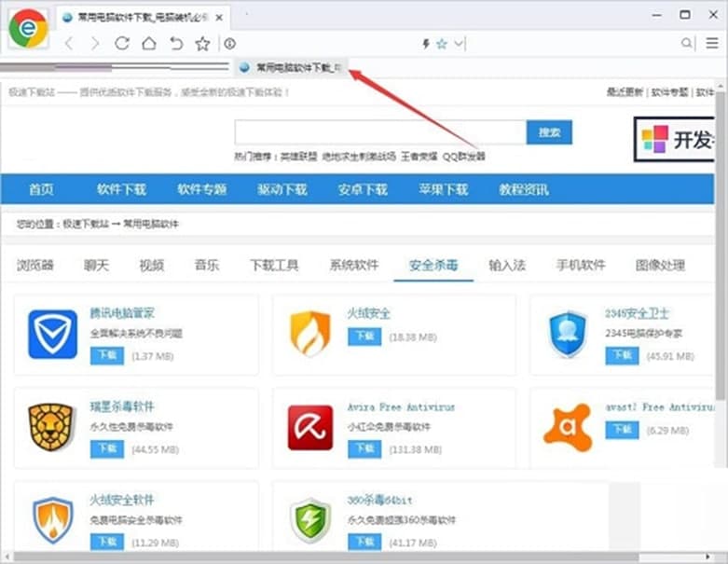
Task: Switch to the 输入法 category tab
Action: (507, 265)
